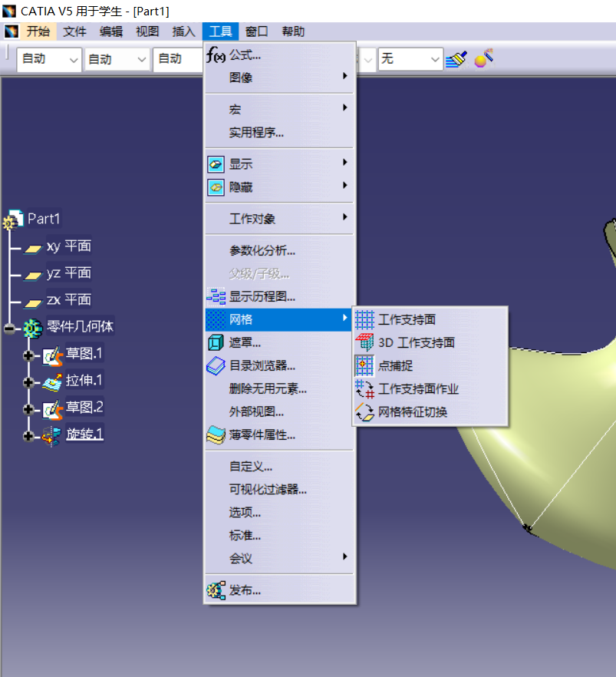Select the highlighted 网格 menu entry

279,320
